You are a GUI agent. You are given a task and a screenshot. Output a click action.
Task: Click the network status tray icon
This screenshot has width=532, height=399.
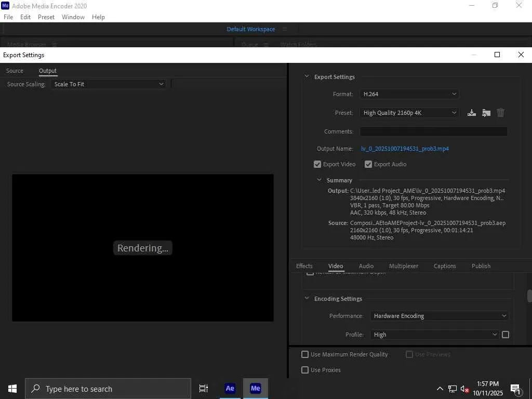453,389
